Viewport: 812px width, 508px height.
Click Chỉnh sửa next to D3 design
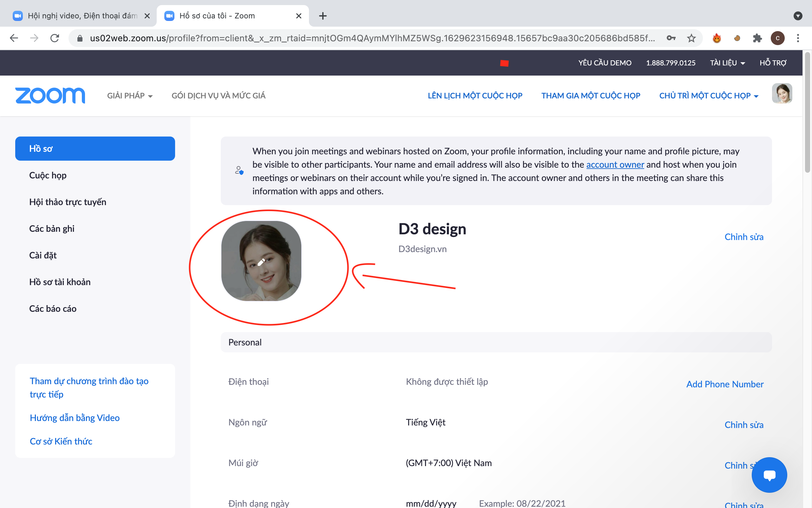744,237
